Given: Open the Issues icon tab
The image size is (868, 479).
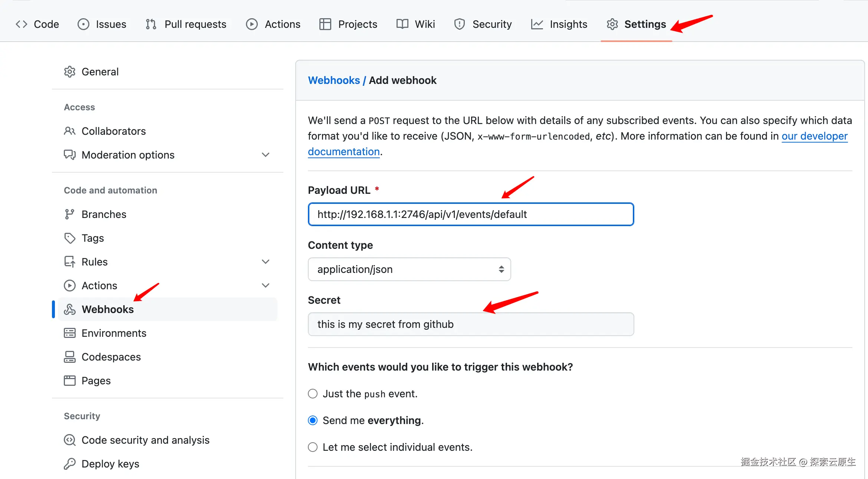Looking at the screenshot, I should coord(83,24).
